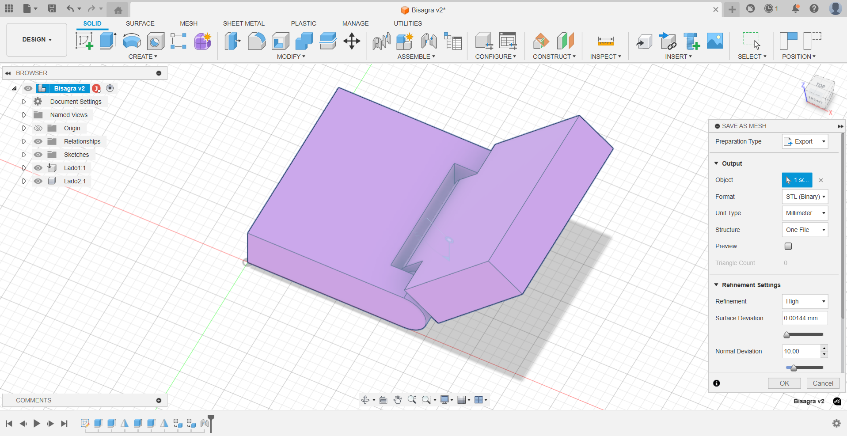The image size is (847, 436).
Task: Click the Object selection button
Action: [797, 180]
